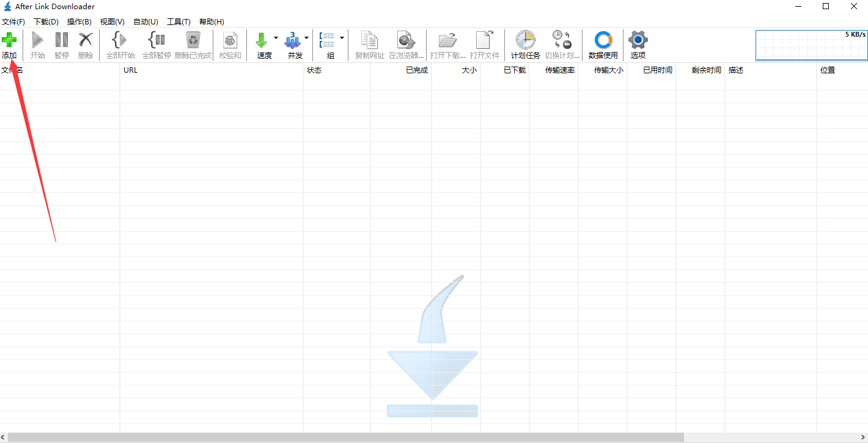Image resolution: width=868 pixels, height=443 pixels.
Task: Click the scrollbar right arrow
Action: pyautogui.click(x=864, y=438)
